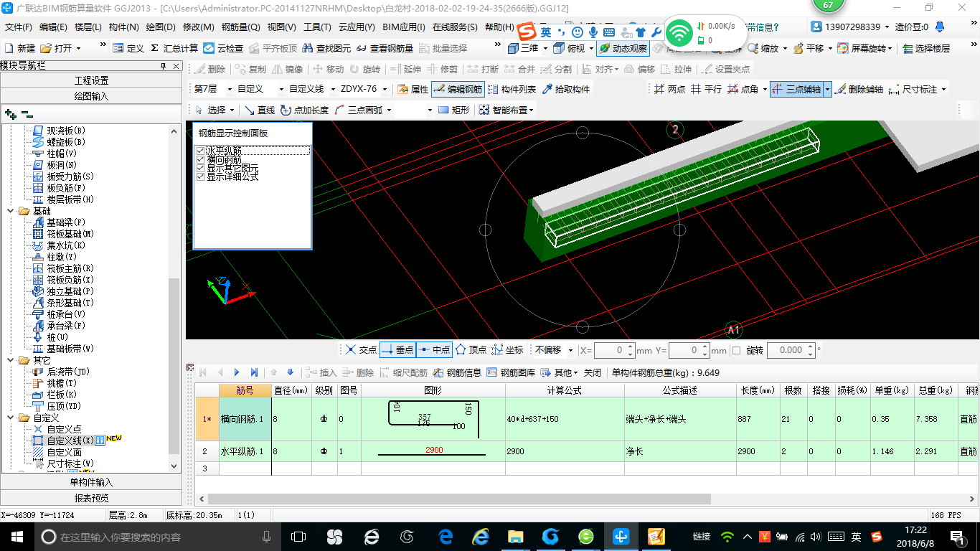Pick the 点加长度 point plus length tool
Screen dimensions: 980x551
click(x=304, y=110)
